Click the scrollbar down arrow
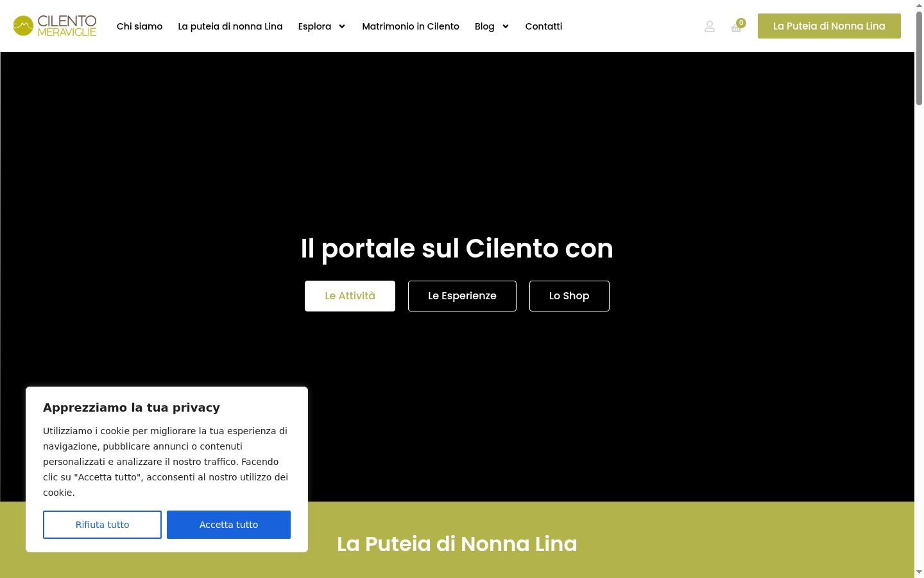This screenshot has width=924, height=578. 919,572
